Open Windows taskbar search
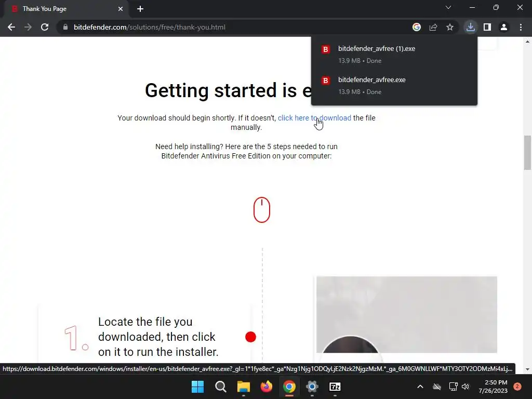The width and height of the screenshot is (532, 399). 220,387
